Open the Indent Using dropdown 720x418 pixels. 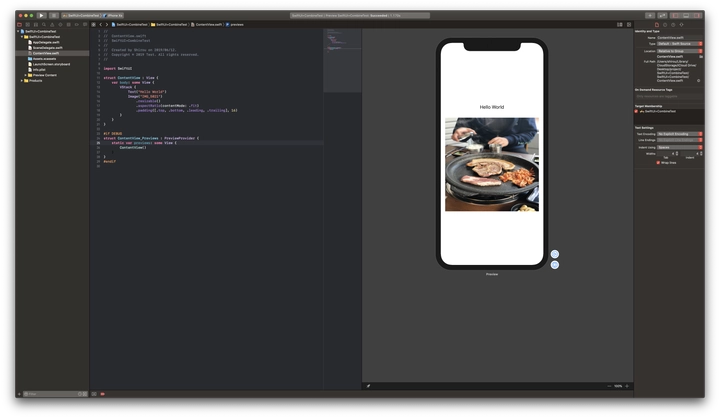click(x=678, y=147)
